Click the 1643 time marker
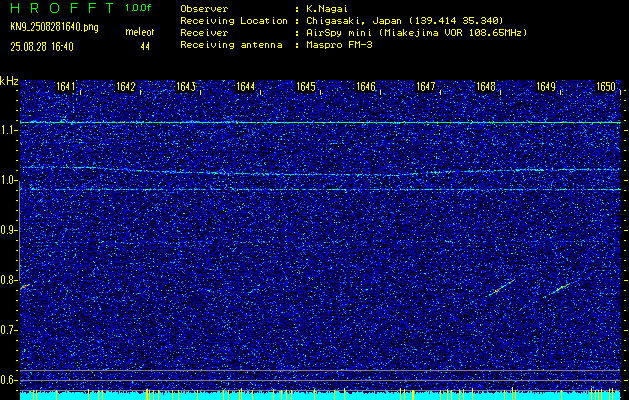The width and height of the screenshot is (629, 400). 186,87
